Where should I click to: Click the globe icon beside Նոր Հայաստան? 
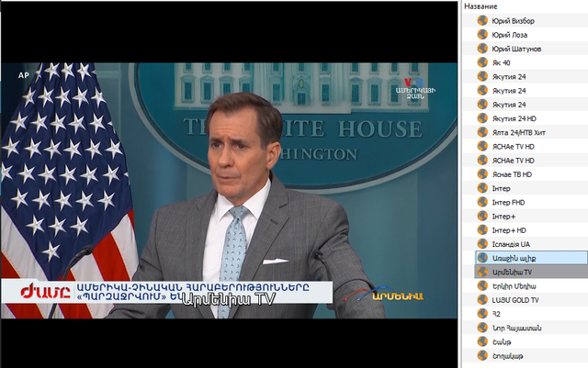[482, 328]
